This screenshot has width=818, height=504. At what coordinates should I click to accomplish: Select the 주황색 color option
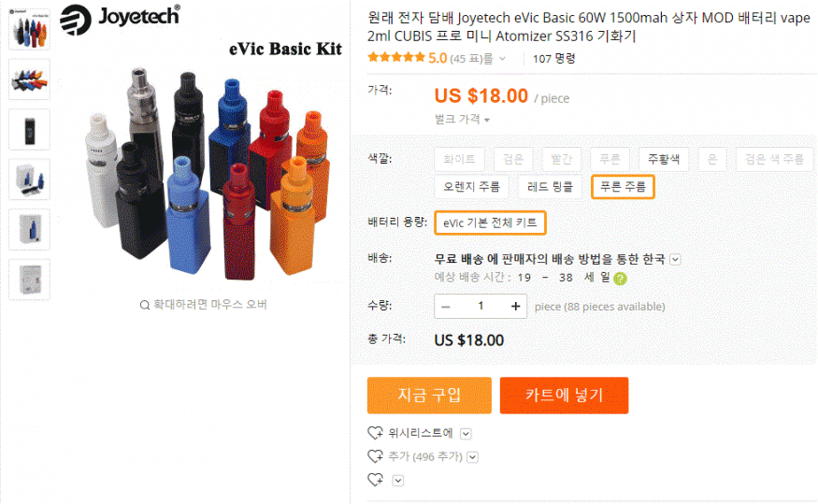(x=664, y=159)
